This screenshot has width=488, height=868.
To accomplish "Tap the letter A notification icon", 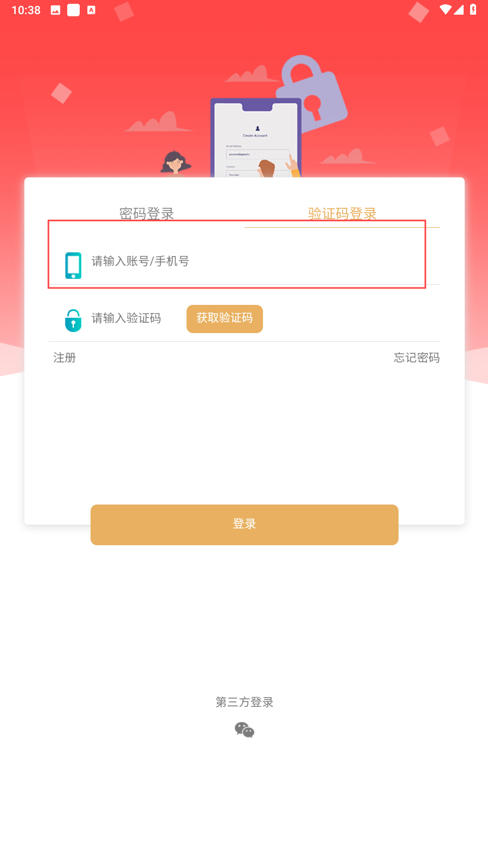I will [91, 10].
